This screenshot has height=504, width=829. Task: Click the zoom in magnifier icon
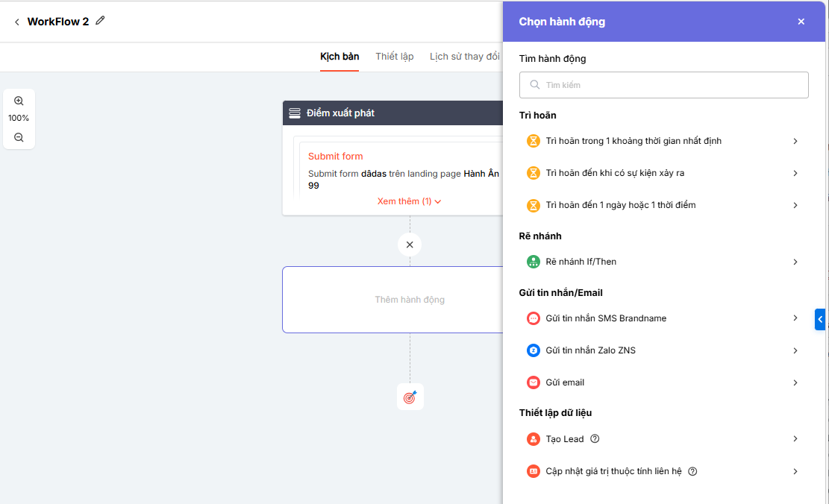[x=19, y=101]
